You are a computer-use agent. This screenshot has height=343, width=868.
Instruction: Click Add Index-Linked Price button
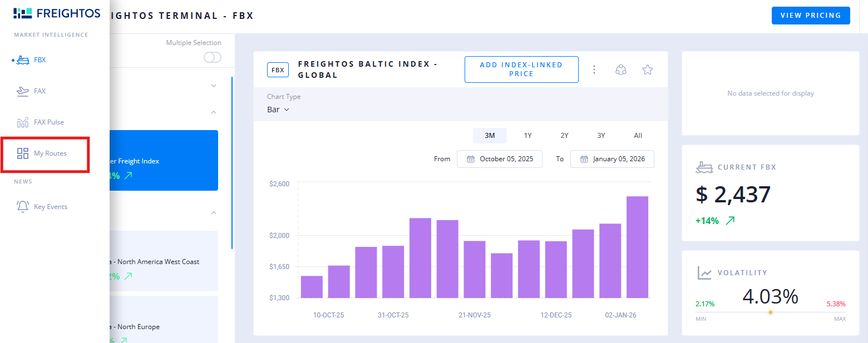click(521, 69)
